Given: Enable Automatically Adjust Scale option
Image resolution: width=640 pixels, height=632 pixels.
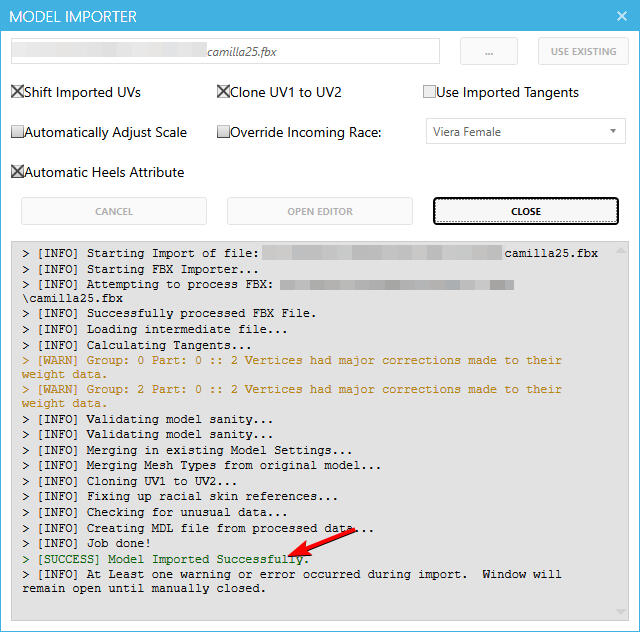Looking at the screenshot, I should [x=17, y=132].
